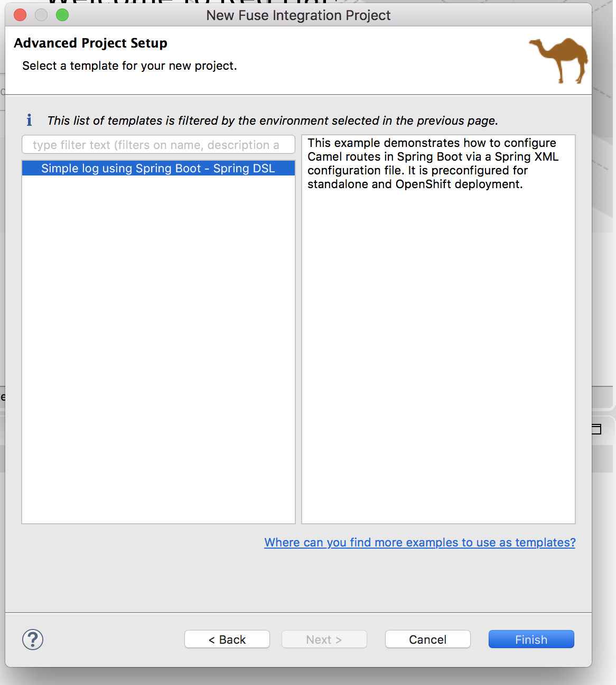Screen dimensions: 616x685
Task: Click the disabled Next button
Action: click(324, 640)
